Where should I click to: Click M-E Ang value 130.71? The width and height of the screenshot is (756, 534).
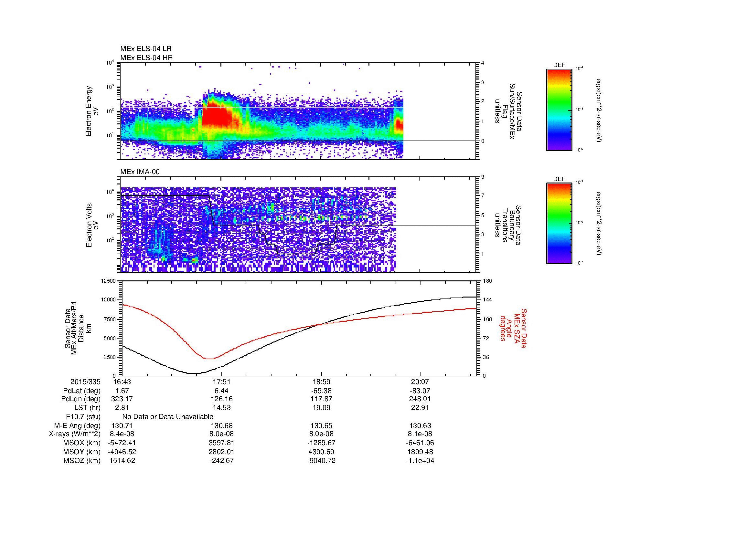[122, 425]
